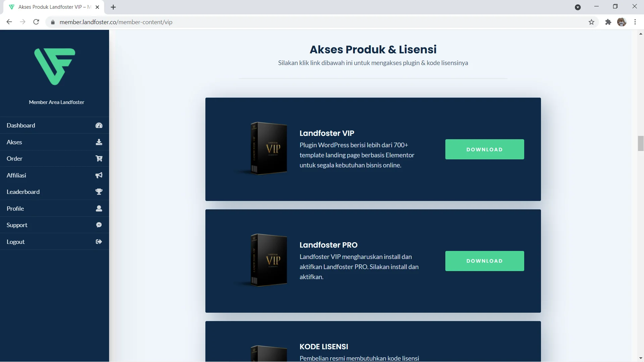Open the Chrome profile avatar
The width and height of the screenshot is (644, 362).
(622, 22)
